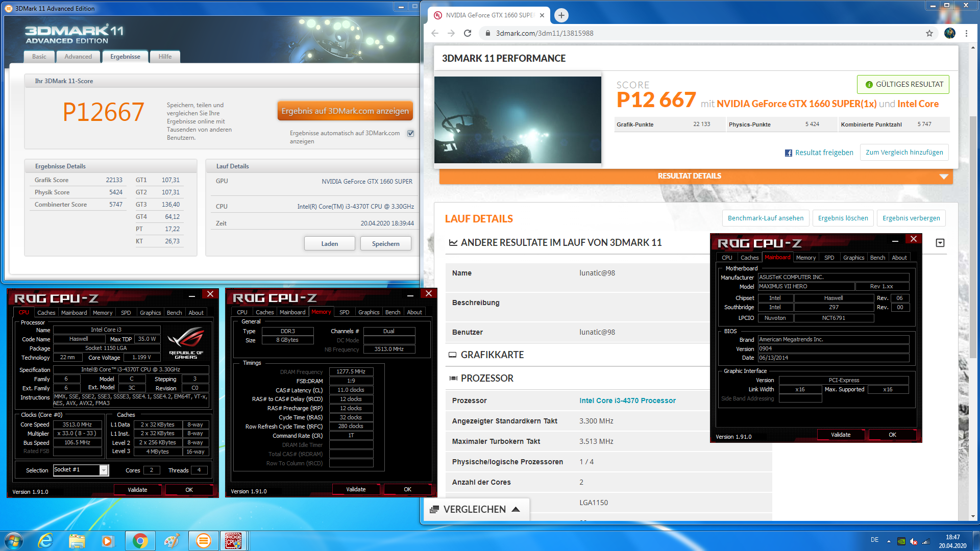Click the chart icon beside Andere Resultate
Screen dimensions: 980x551
pos(453,243)
